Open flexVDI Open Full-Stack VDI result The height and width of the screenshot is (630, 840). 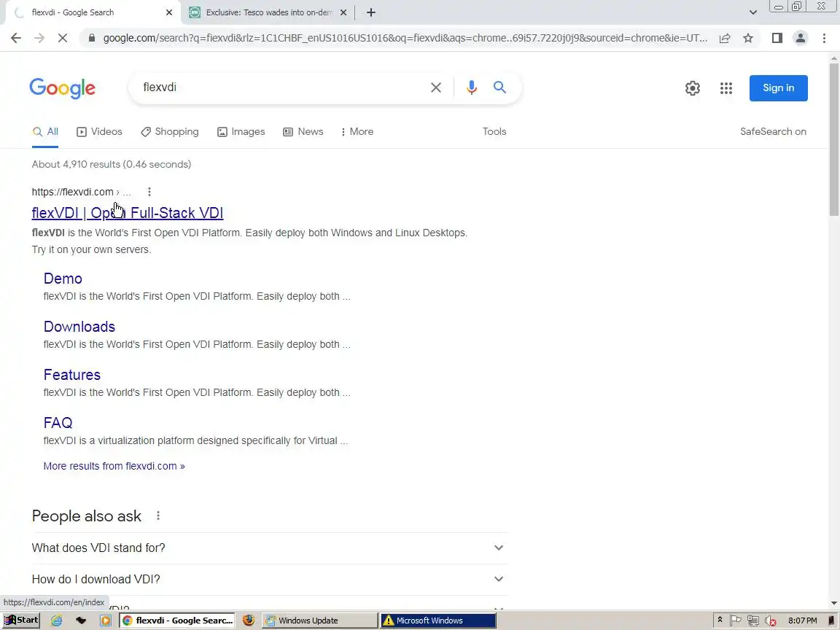[128, 213]
